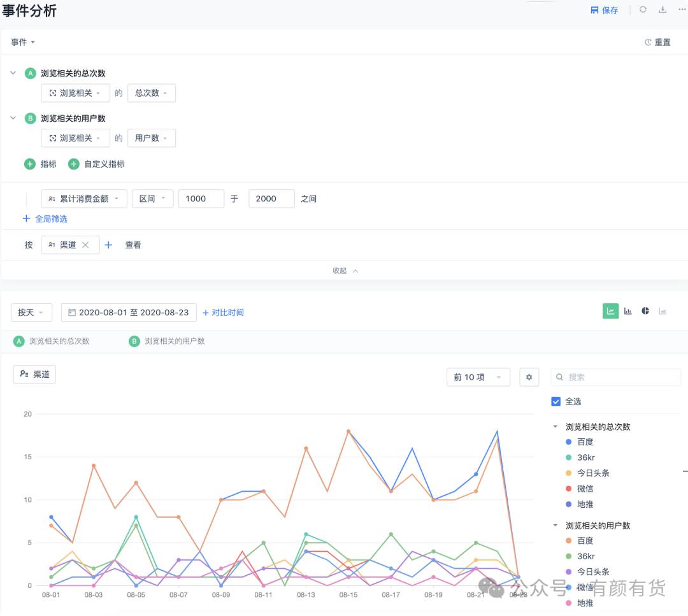
Task: Click the 对比时间 link
Action: pyautogui.click(x=223, y=312)
